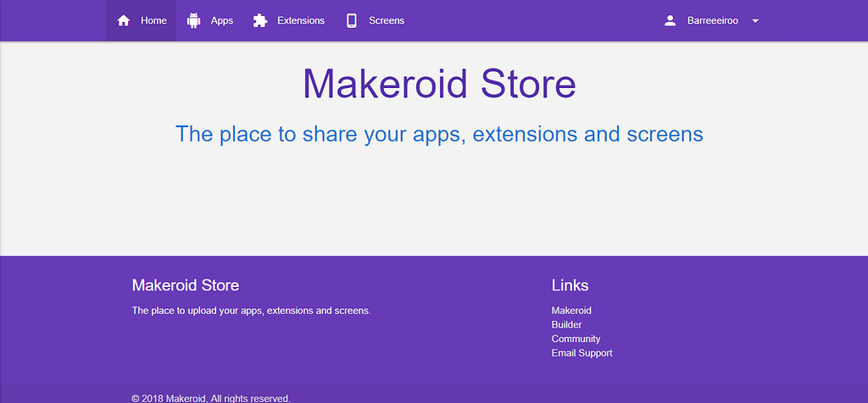
Task: Open the Home tab label
Action: pos(153,20)
